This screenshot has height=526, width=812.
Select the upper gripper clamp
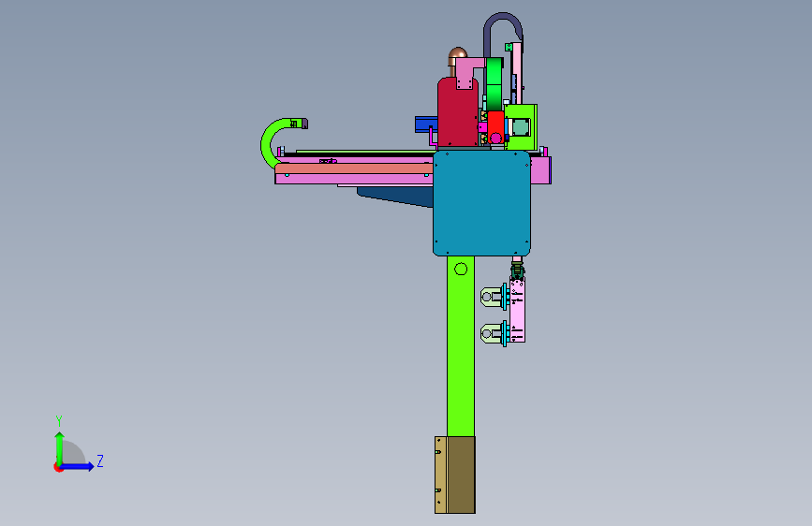(x=493, y=298)
